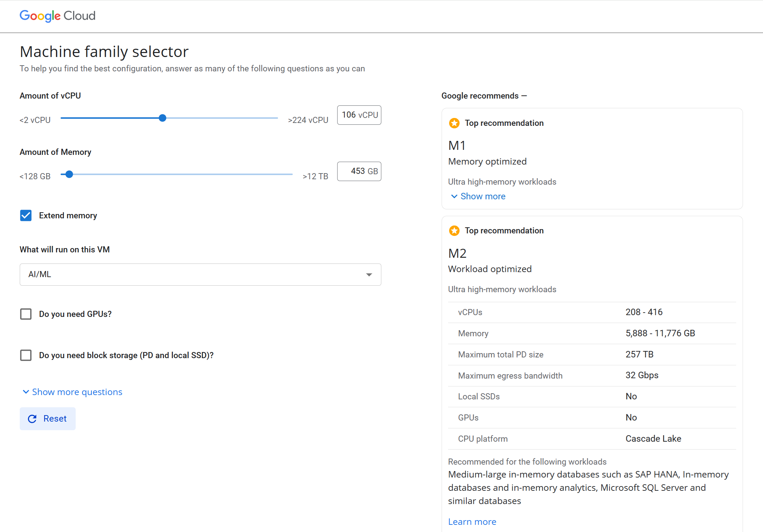Image resolution: width=763 pixels, height=532 pixels.
Task: Enable the Do you need GPUs checkbox
Action: pos(25,314)
